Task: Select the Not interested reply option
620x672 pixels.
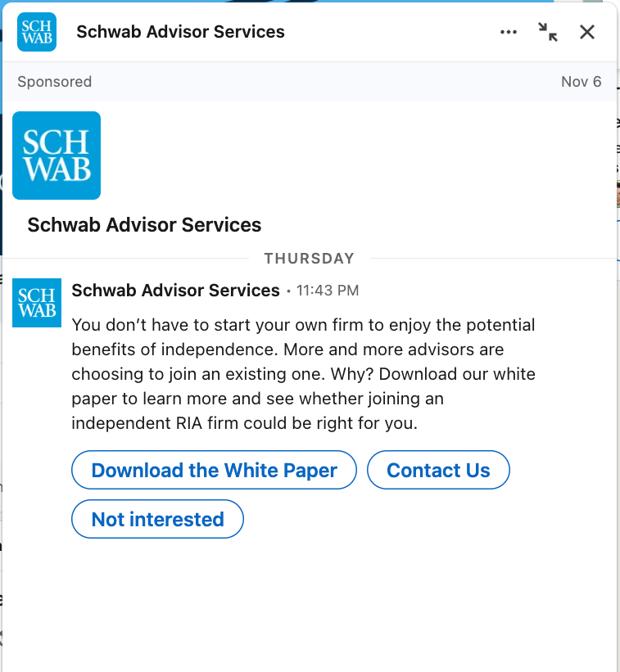Action: pyautogui.click(x=157, y=519)
